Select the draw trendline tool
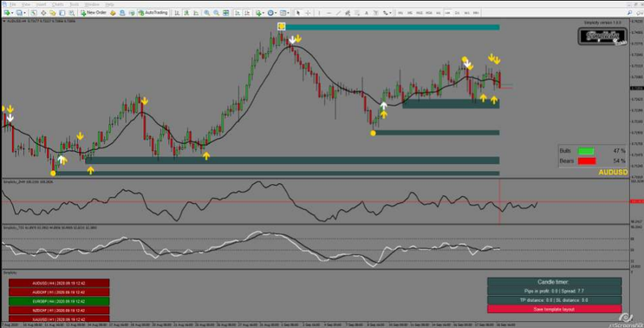The height and width of the screenshot is (328, 644). click(x=338, y=13)
